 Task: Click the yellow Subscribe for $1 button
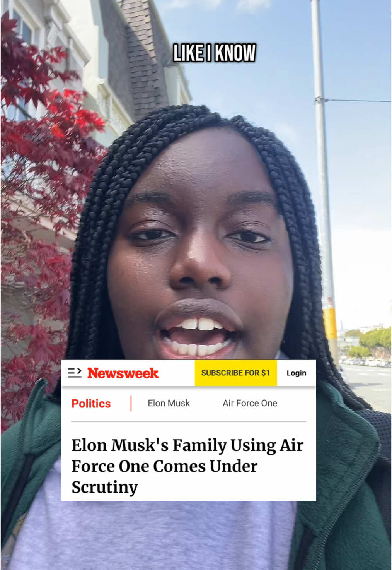[235, 373]
